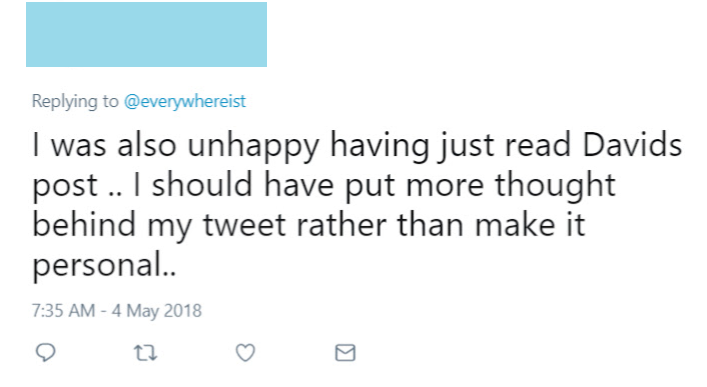The height and width of the screenshot is (387, 707).
Task: Open the @everywhereist profile link
Action: pos(184,101)
